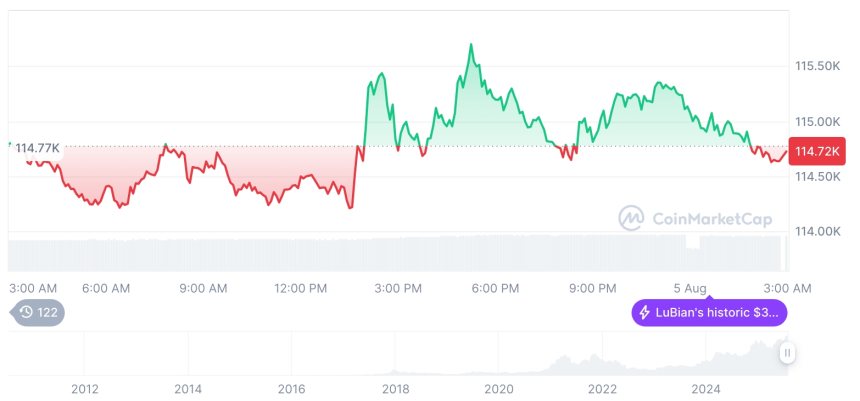Jump to 2024 on the overview timeline
860x401 pixels.
706,388
